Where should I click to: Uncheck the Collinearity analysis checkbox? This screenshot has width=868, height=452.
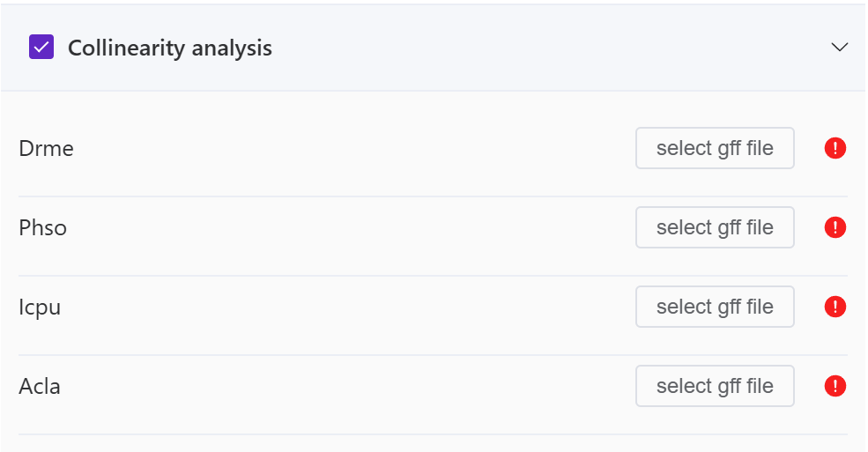(x=41, y=48)
